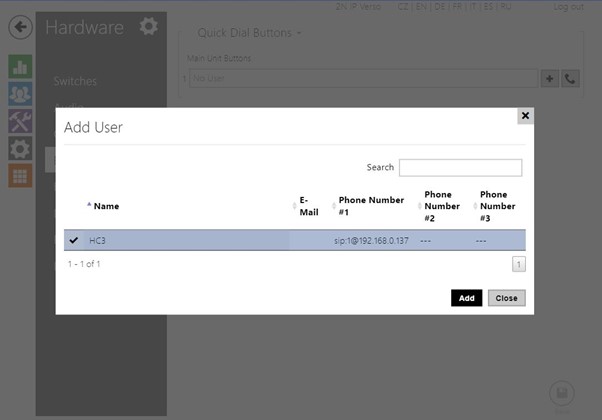Click the save disk icon

(x=562, y=392)
